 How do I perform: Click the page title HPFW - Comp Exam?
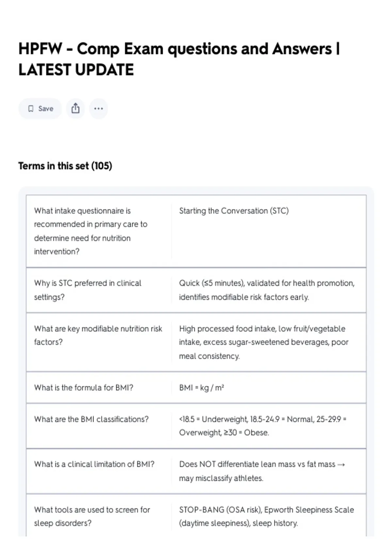[x=179, y=59]
